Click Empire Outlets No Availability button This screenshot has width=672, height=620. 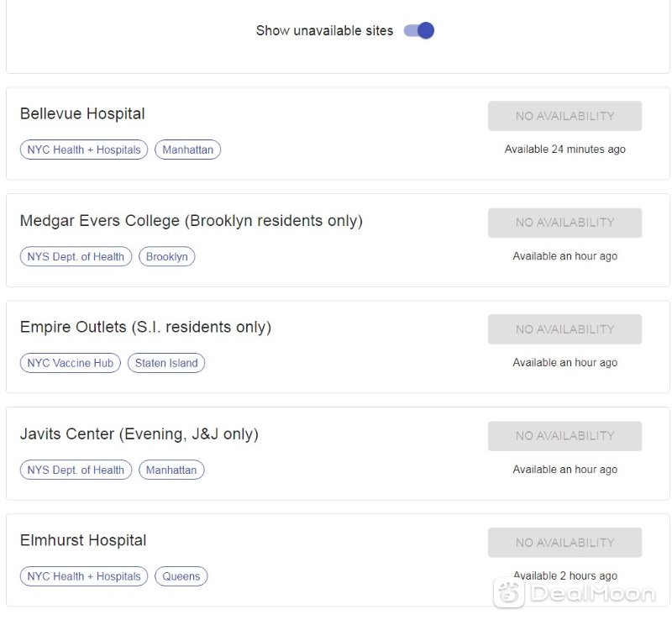564,329
